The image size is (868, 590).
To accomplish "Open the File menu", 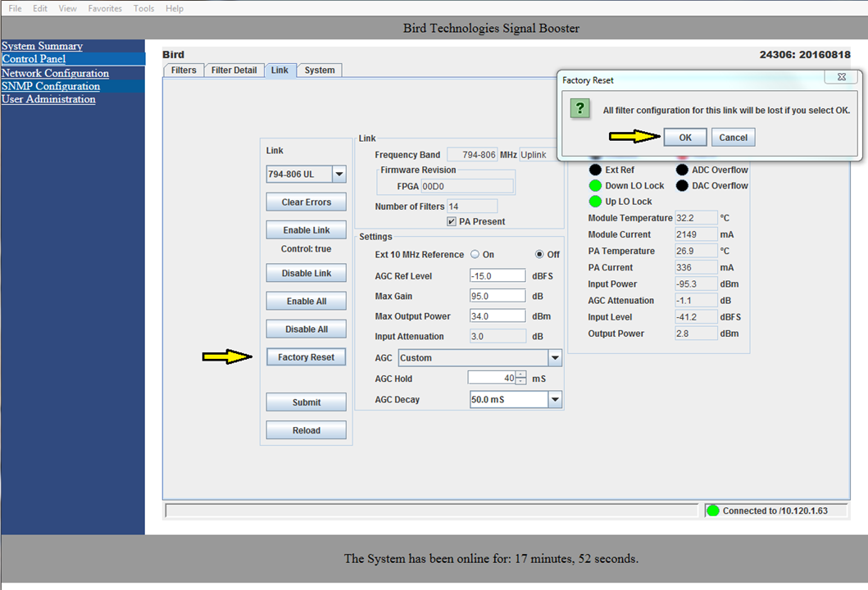I will click(15, 8).
